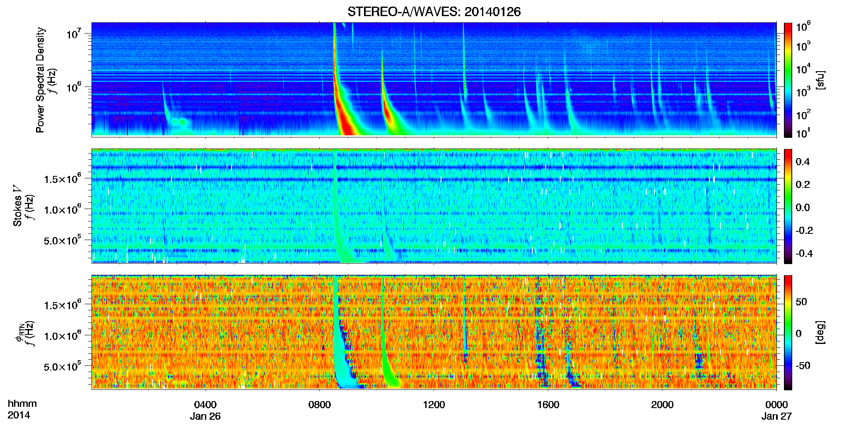Click the 10^6 value on the sfu color bar

[x=803, y=27]
